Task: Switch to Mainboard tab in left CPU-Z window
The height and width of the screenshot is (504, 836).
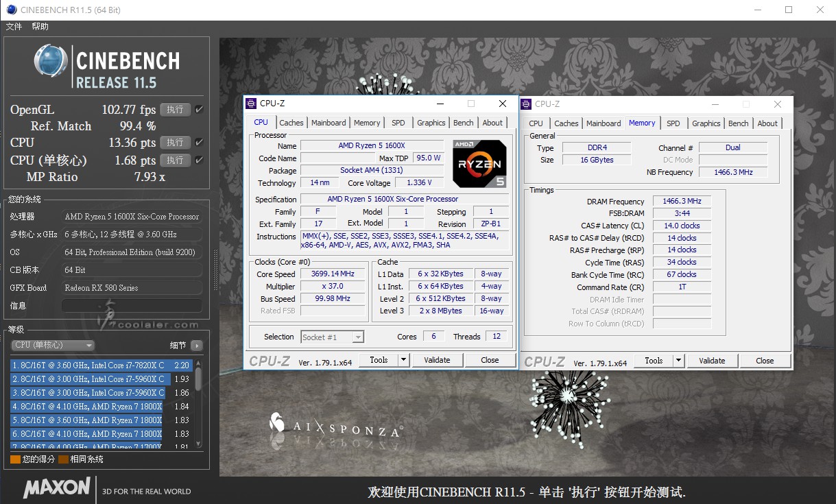Action: point(329,123)
